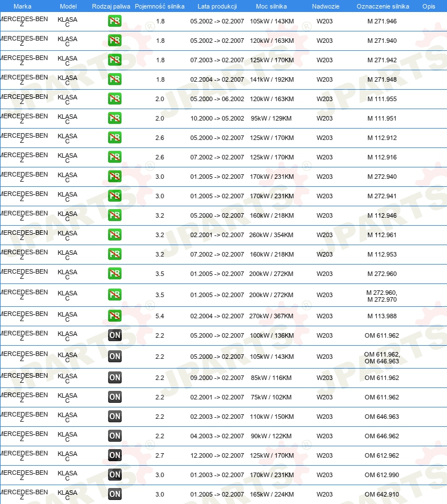Click power value 95kW / 129KM
This screenshot has width=447, height=504.
point(271,118)
